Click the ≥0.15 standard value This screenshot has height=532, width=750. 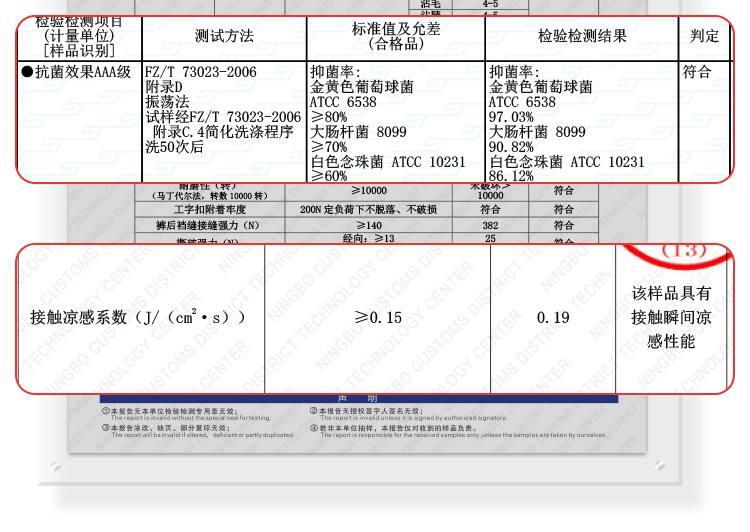[x=377, y=318]
